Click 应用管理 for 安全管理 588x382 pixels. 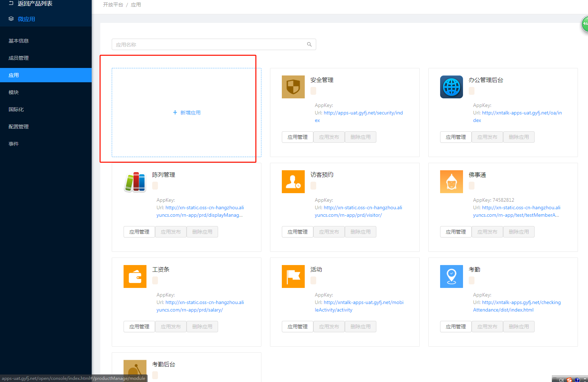298,137
